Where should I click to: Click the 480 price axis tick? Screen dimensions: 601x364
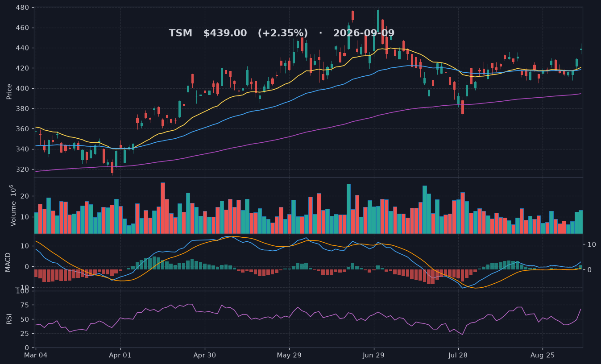pyautogui.click(x=23, y=8)
